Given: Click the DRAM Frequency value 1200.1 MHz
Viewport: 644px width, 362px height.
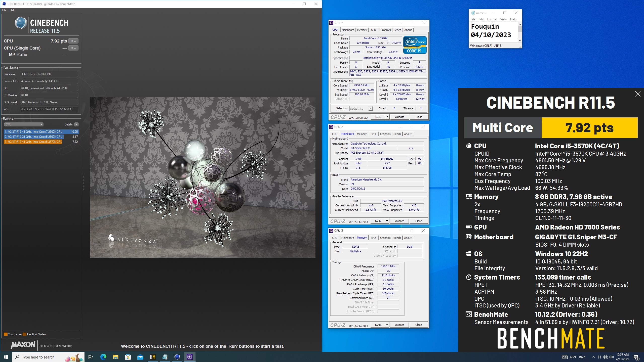Looking at the screenshot, I should point(388,266).
